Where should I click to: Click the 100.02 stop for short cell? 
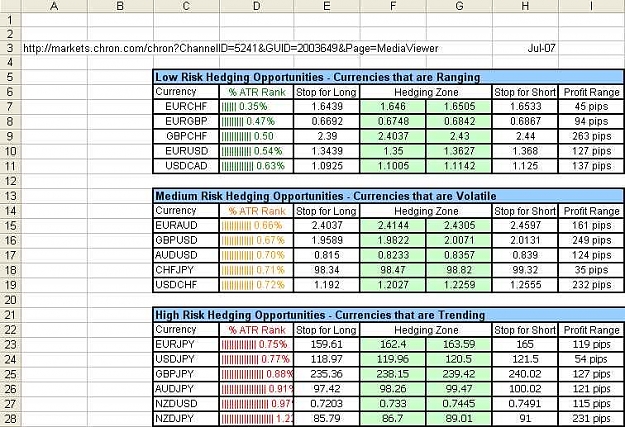pos(525,389)
